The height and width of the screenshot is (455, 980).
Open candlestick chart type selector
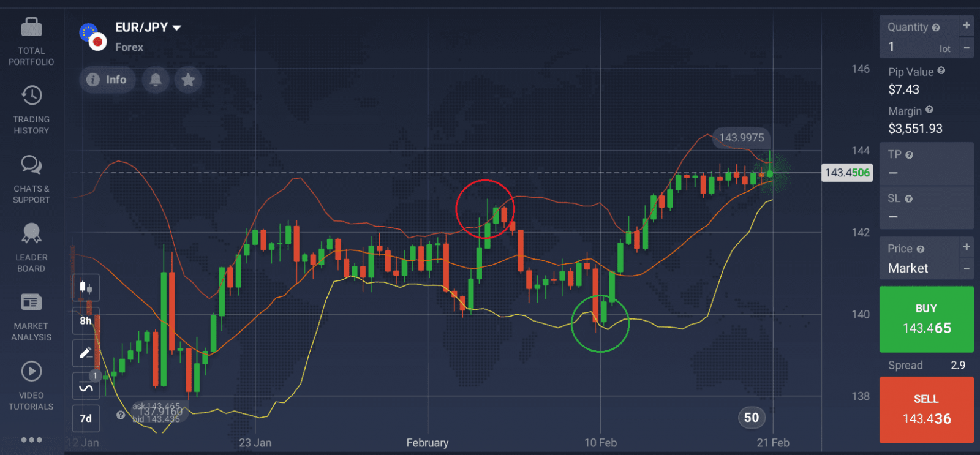(x=86, y=287)
